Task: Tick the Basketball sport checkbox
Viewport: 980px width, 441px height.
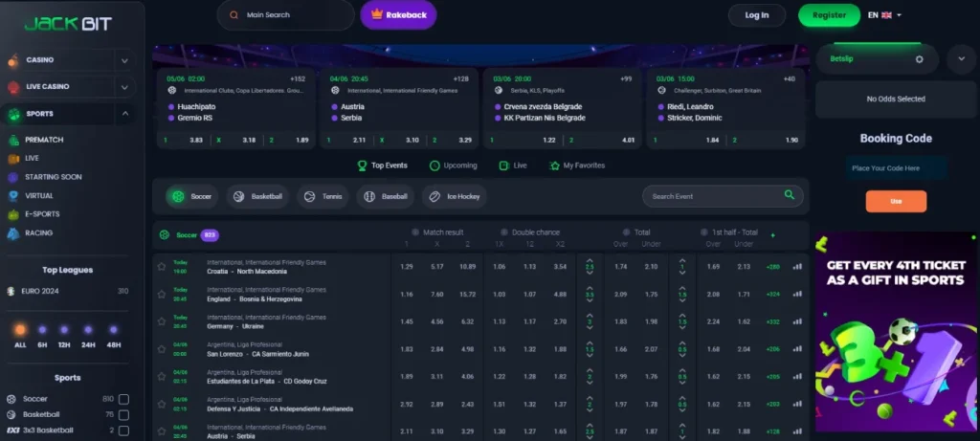Action: point(123,415)
